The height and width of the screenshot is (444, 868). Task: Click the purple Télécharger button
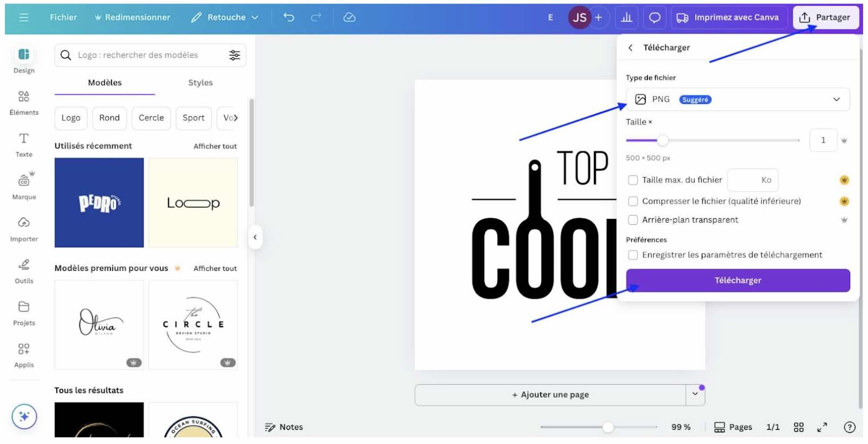pos(738,280)
